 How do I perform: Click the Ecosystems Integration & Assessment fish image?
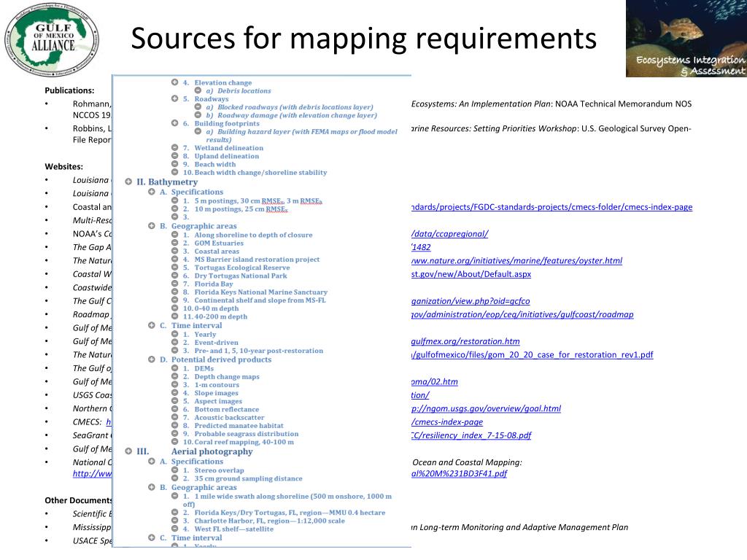(x=686, y=38)
